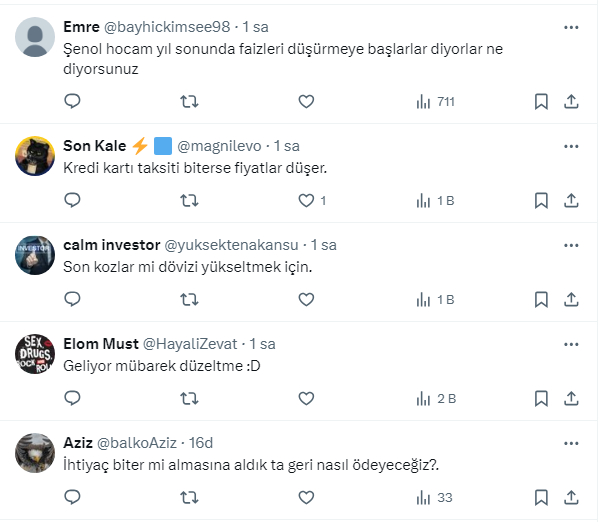View stats of Son Kale's tweet
This screenshot has height=522, width=607.
(435, 200)
